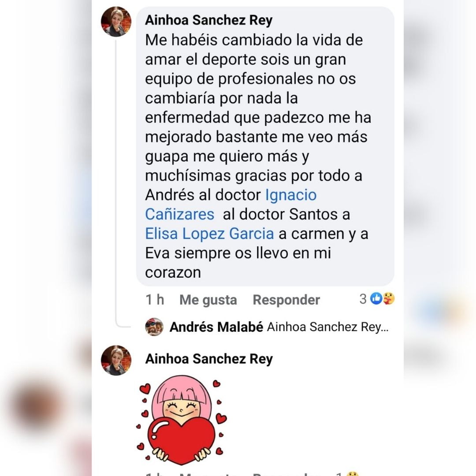Viewport: 476px width, 476px height.
Task: Click the care hug reaction emoji
Action: pyautogui.click(x=389, y=299)
